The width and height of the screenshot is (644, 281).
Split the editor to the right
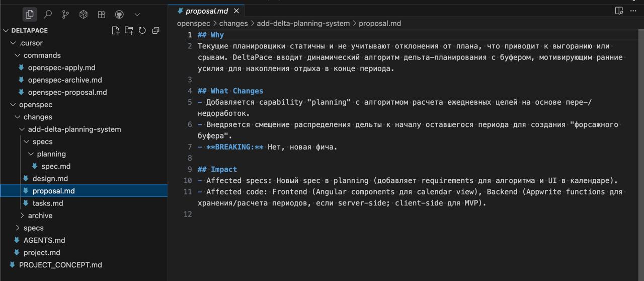coord(619,11)
